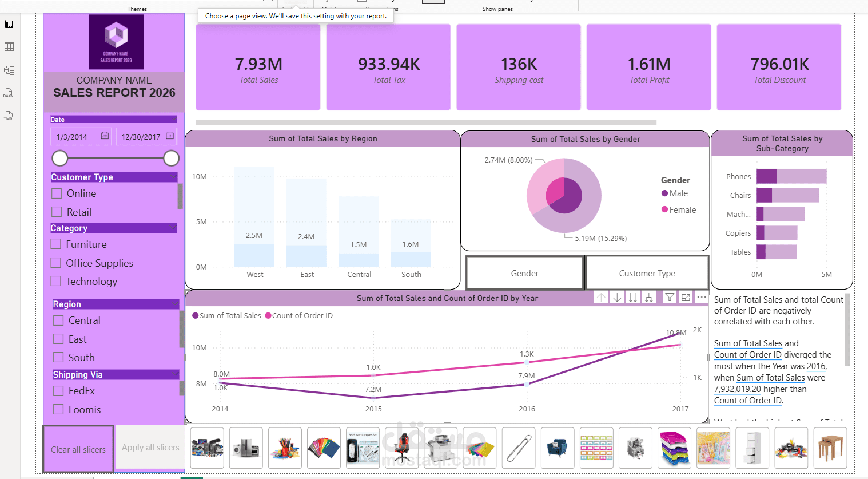Expand the Customer Type slicer chevron

[172, 177]
